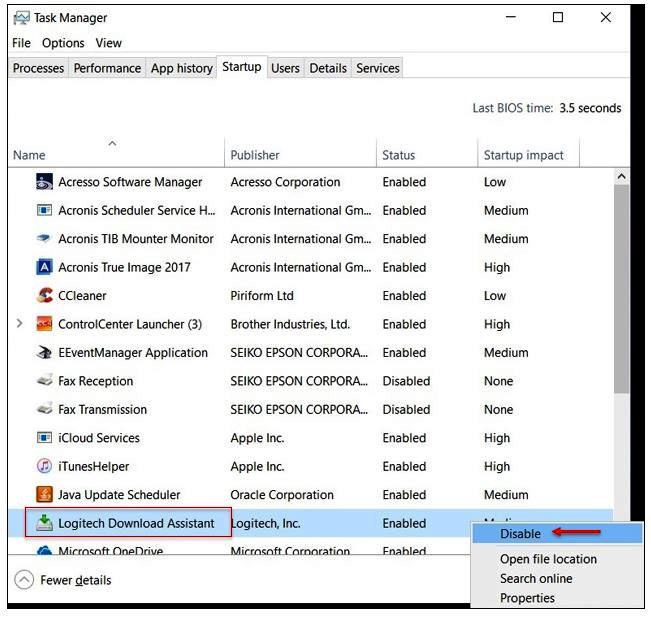Click the Last BIOS time value
The image size is (651, 617).
pyautogui.click(x=590, y=108)
